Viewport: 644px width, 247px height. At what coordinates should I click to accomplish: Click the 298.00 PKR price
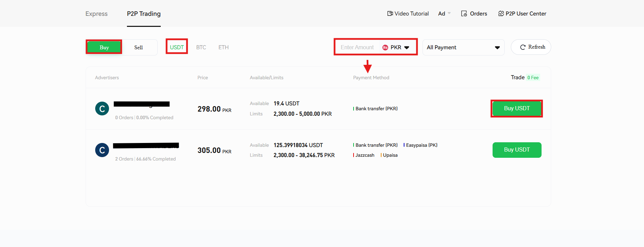click(215, 109)
